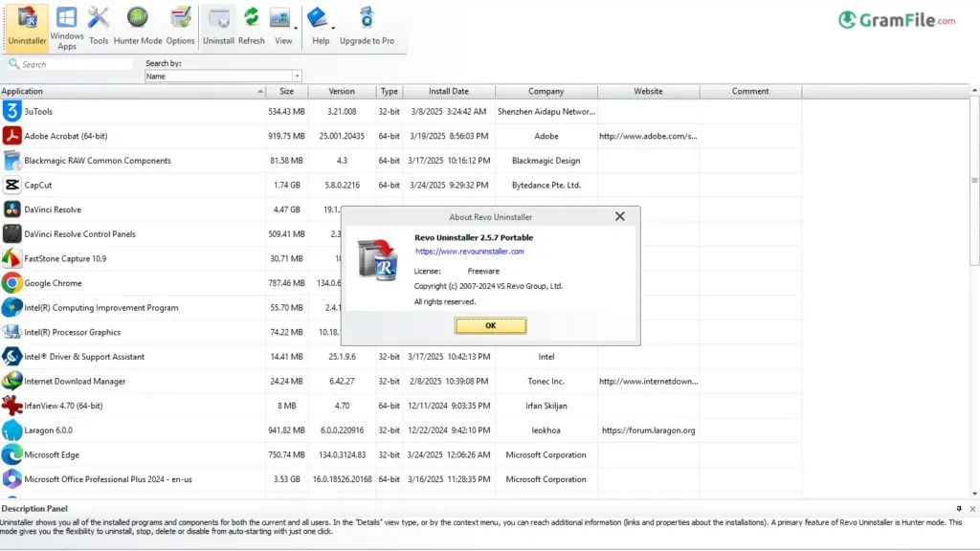Sort by Type column header
Screen dimensions: 980x551
pos(390,91)
